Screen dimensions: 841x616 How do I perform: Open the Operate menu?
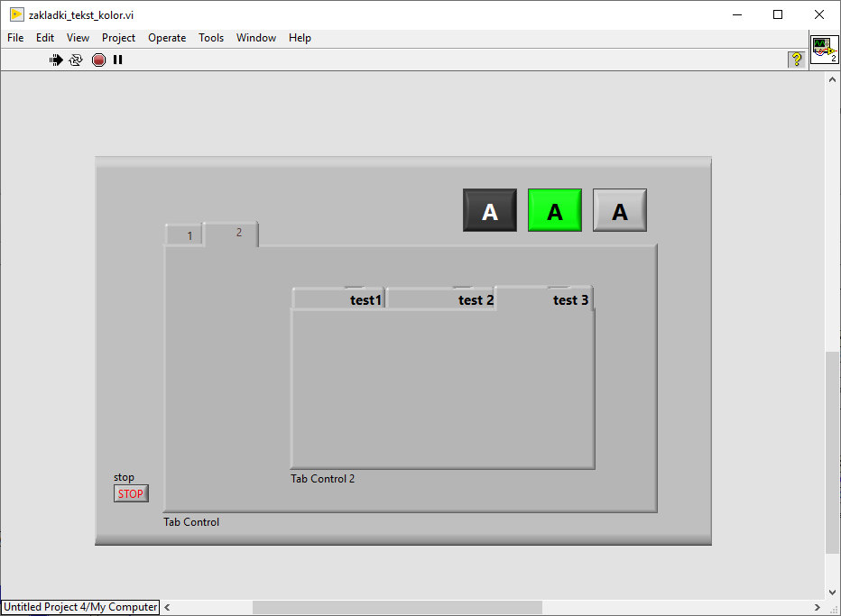pyautogui.click(x=167, y=38)
